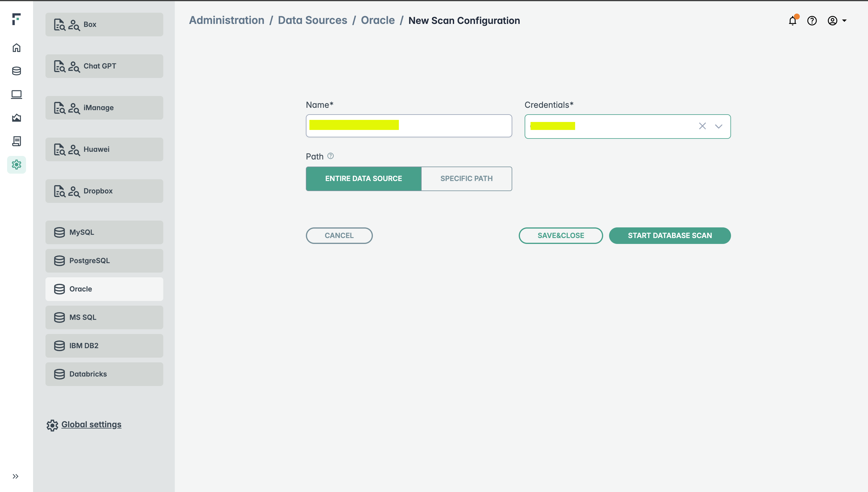Open the home icon in sidebar
The image size is (868, 492).
16,48
